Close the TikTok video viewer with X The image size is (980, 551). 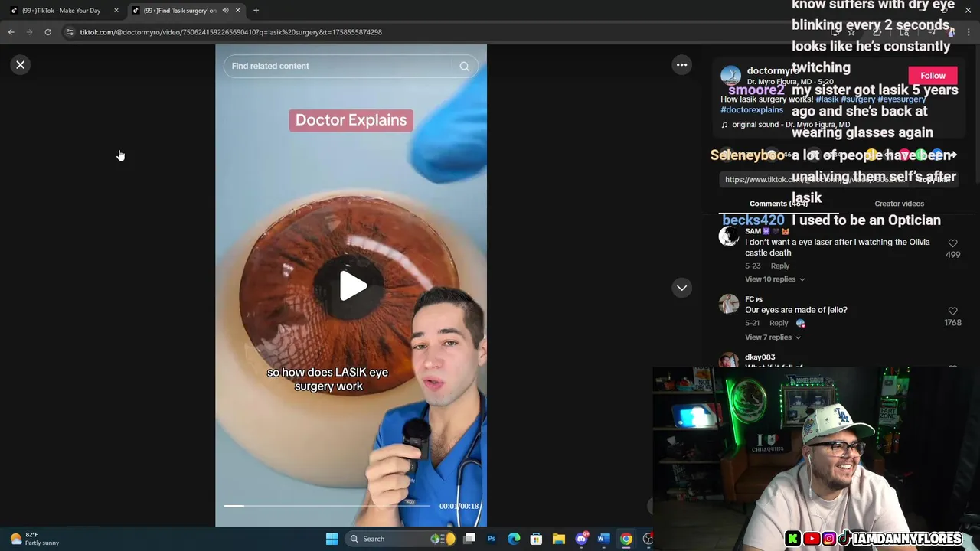click(21, 65)
